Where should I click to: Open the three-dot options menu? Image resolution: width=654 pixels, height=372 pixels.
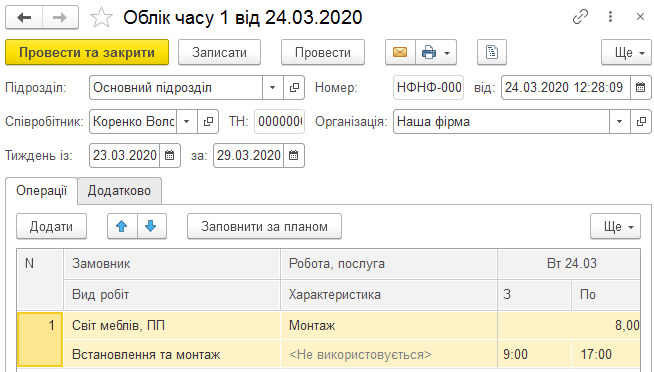(x=610, y=17)
